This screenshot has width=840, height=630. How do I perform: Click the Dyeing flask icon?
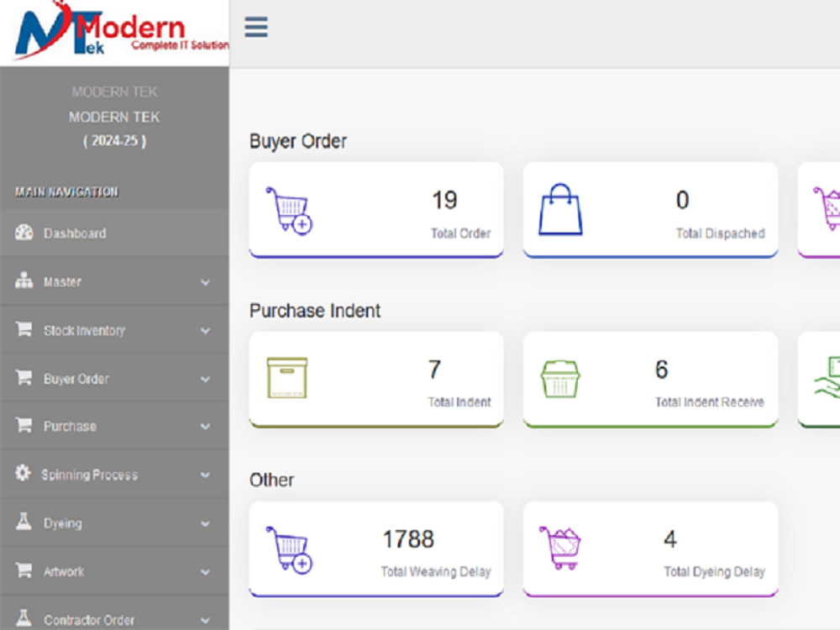click(x=24, y=522)
